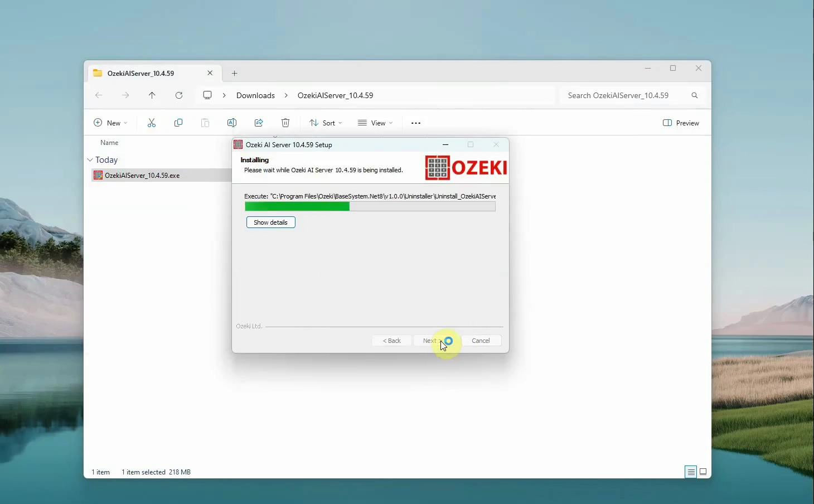Go back with the Explorer back arrow
The image size is (814, 504).
pyautogui.click(x=99, y=95)
